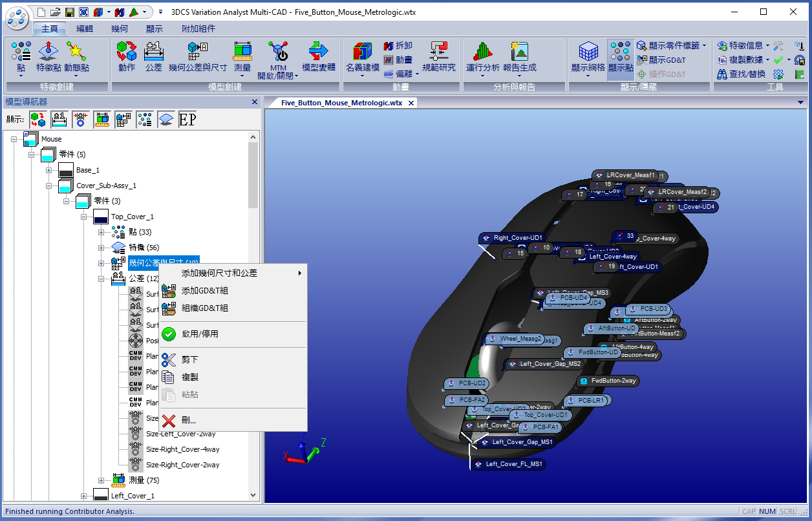Screen dimensions: 812x521
Task: Save the model with the floppy disk icon
Action: pyautogui.click(x=69, y=12)
